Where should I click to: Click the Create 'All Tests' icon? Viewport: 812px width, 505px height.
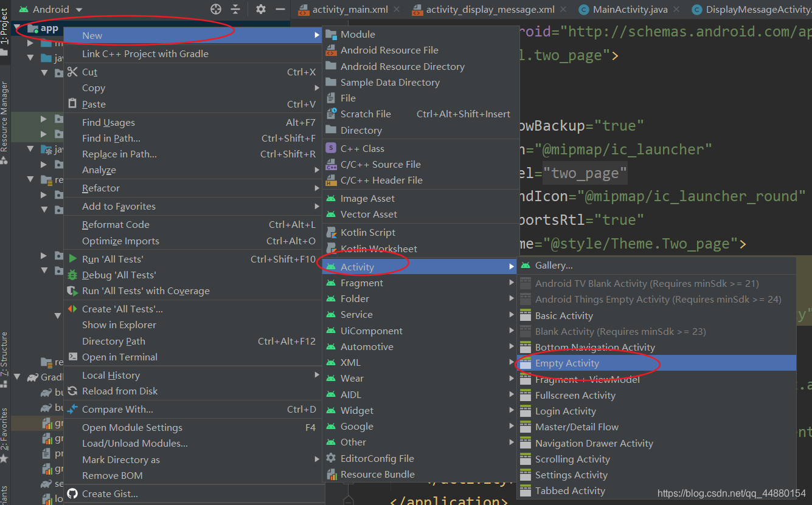click(73, 309)
